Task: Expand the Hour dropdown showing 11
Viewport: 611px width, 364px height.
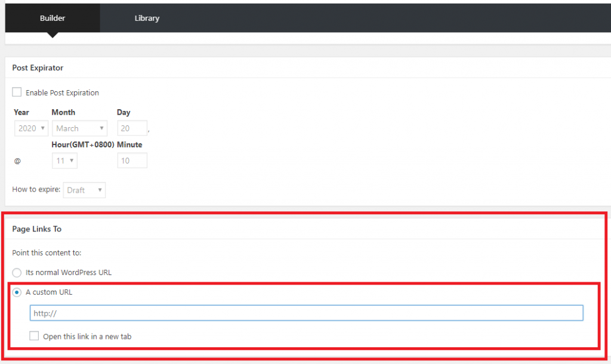Action: pos(64,161)
